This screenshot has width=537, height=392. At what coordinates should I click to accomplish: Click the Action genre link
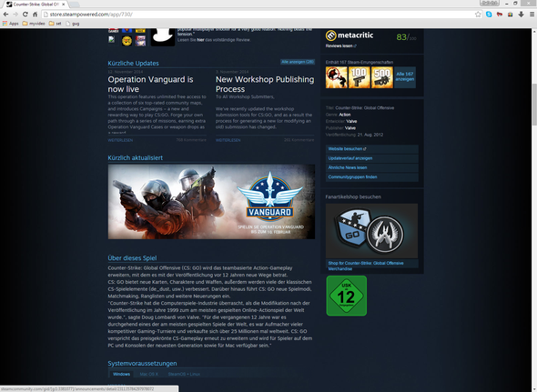tap(345, 115)
